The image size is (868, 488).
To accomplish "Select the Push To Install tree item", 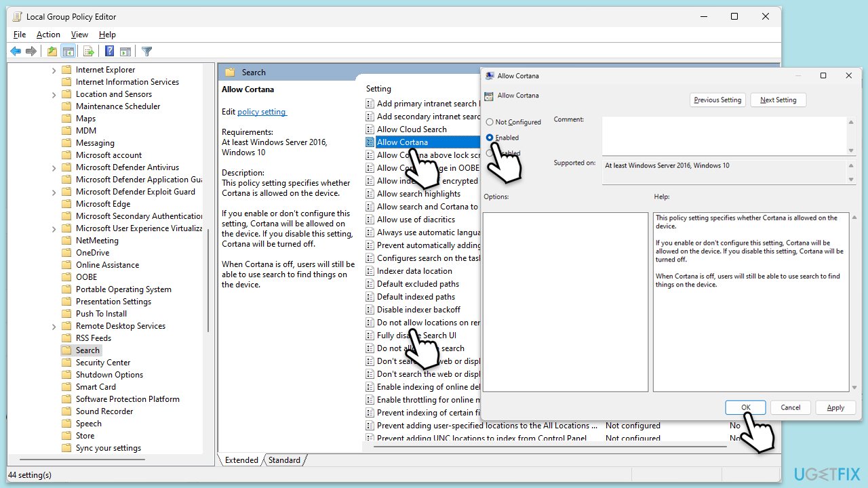I will 101,314.
